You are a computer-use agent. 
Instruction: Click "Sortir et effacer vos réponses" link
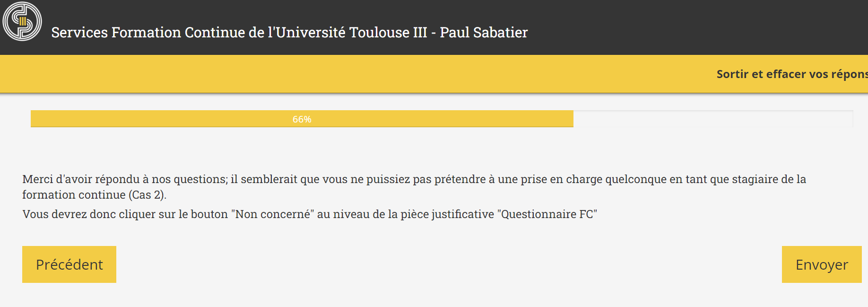[x=791, y=74]
